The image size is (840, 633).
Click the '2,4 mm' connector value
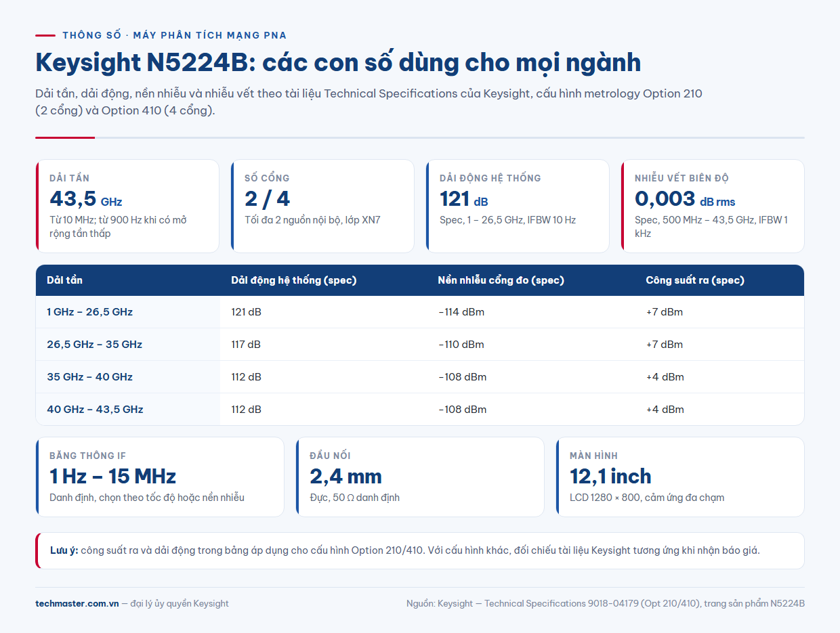click(345, 477)
